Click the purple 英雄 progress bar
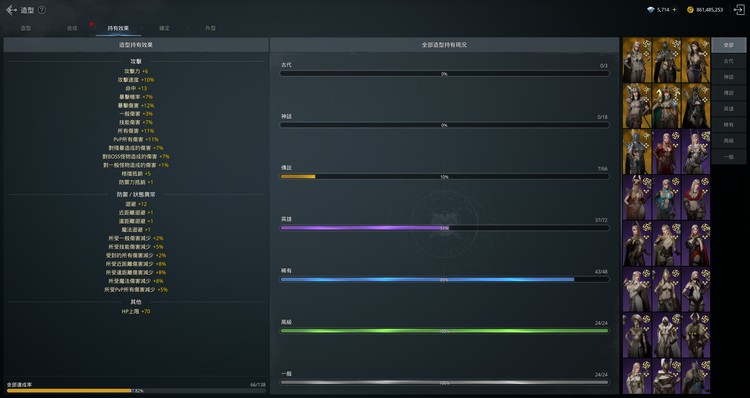The width and height of the screenshot is (750, 398). point(444,228)
